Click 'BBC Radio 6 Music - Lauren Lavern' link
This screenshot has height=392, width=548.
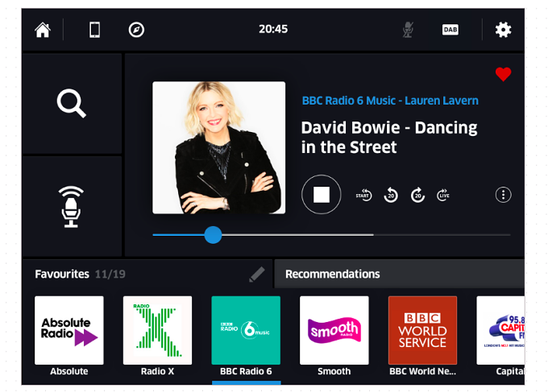tap(390, 101)
